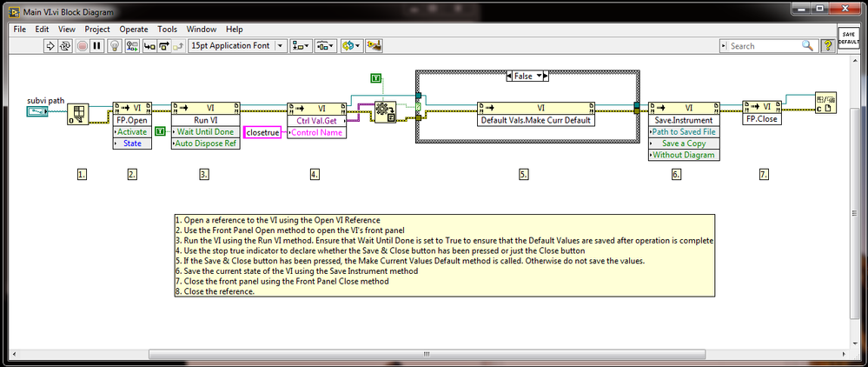Open the Operate menu
Viewport: 868px width, 367px height.
pos(133,29)
